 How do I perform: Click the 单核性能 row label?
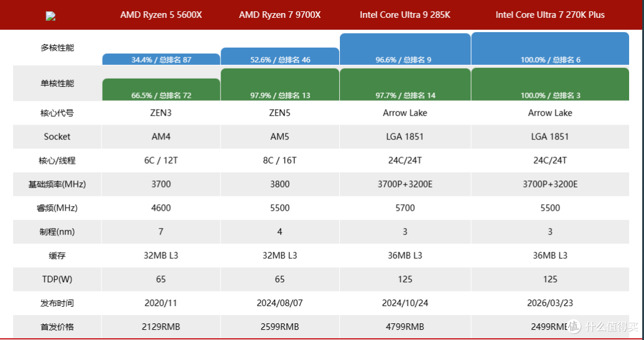tap(57, 83)
